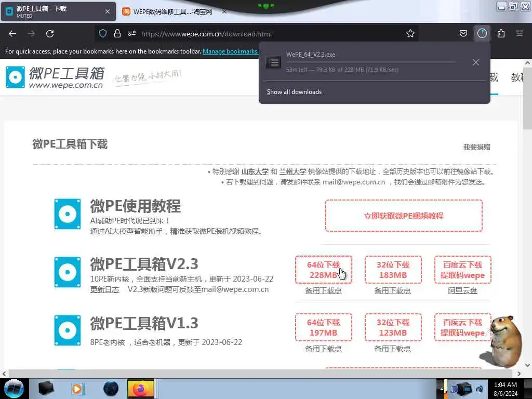The width and height of the screenshot is (532, 399).
Task: Close the 微PE工具箱 - 下载 tab
Action: pyautogui.click(x=108, y=11)
